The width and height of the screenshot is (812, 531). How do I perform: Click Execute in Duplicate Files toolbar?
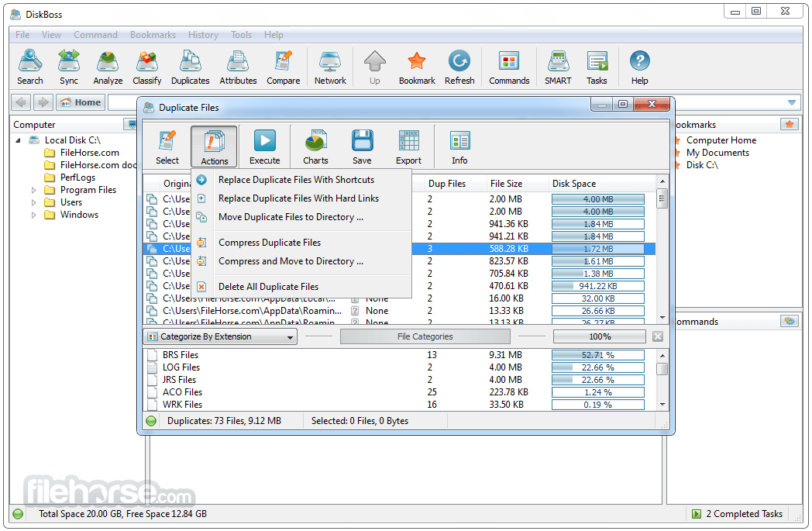[265, 147]
